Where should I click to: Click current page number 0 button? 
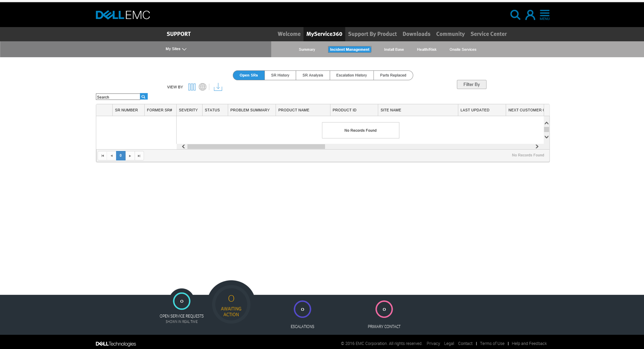(x=121, y=156)
